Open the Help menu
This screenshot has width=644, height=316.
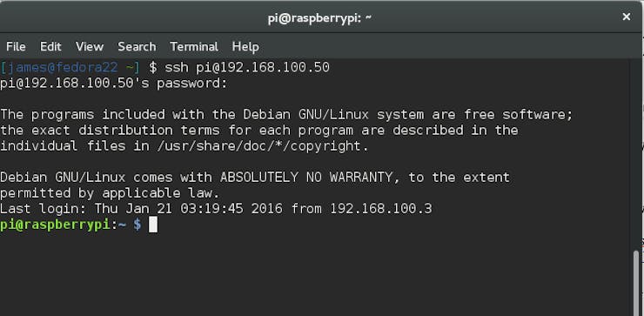pyautogui.click(x=245, y=46)
